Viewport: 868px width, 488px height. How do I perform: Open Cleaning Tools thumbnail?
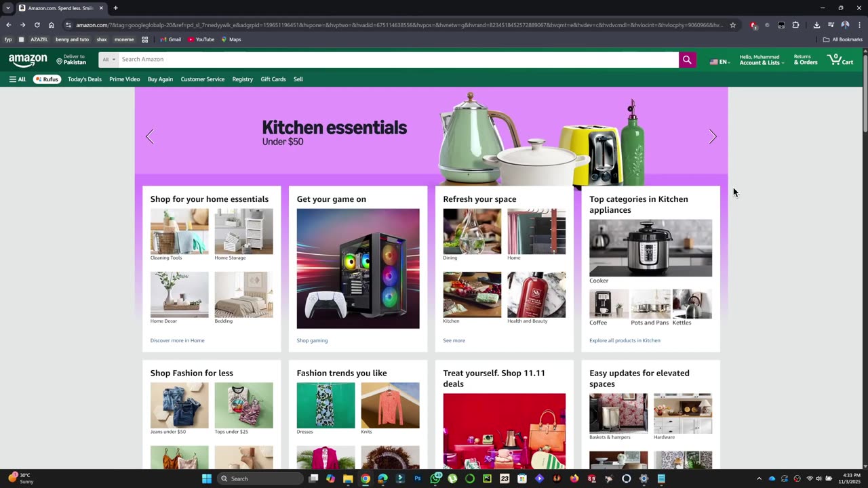pos(180,232)
